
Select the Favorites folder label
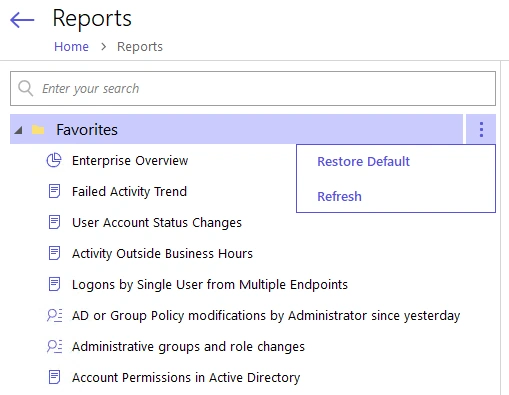87,129
